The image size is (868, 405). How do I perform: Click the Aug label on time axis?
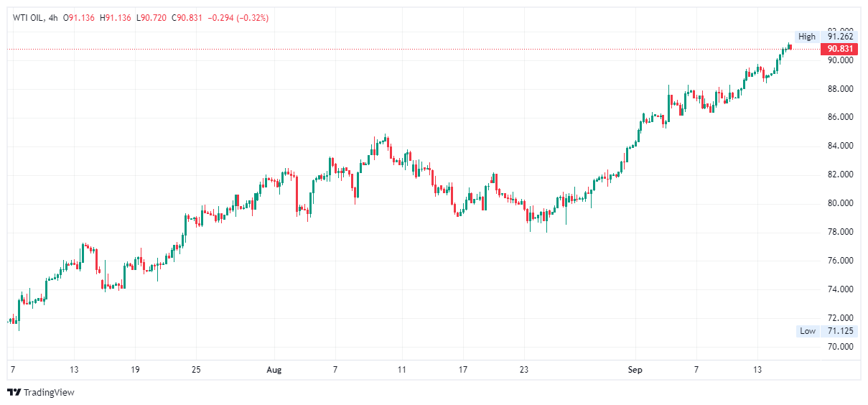coord(274,370)
